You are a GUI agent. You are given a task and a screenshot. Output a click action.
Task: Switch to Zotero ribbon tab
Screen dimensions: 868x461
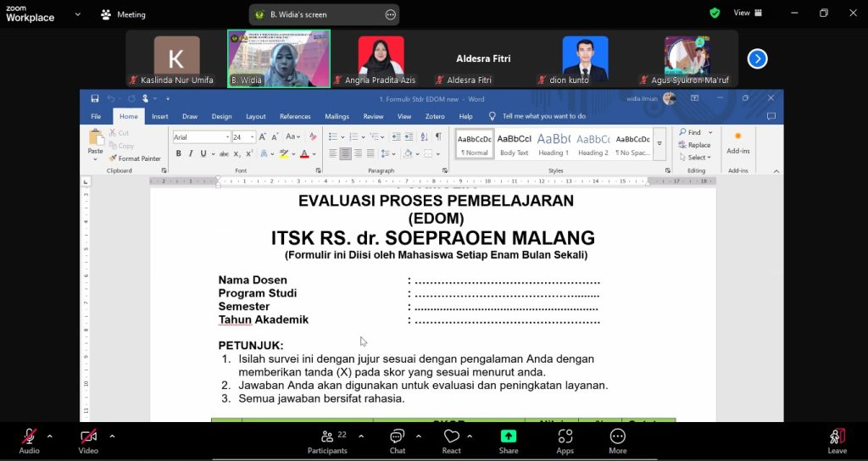tap(435, 116)
